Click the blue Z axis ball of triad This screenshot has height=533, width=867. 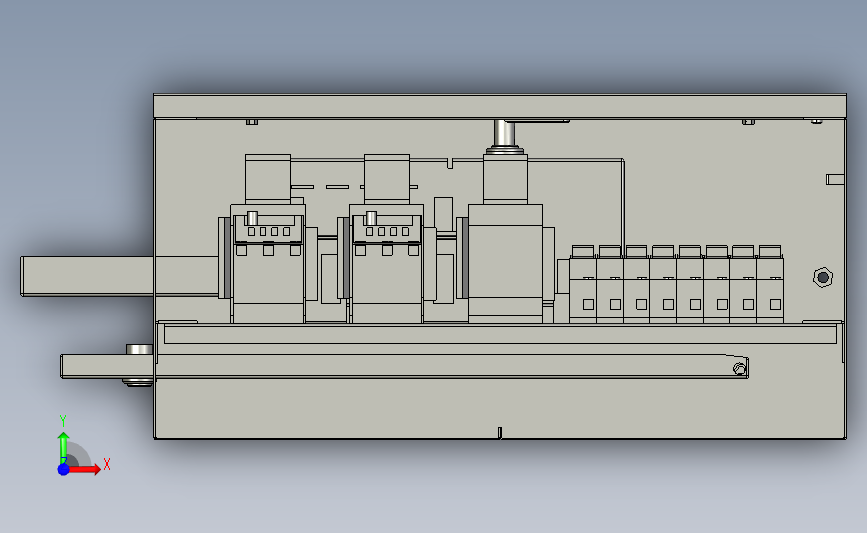point(64,469)
